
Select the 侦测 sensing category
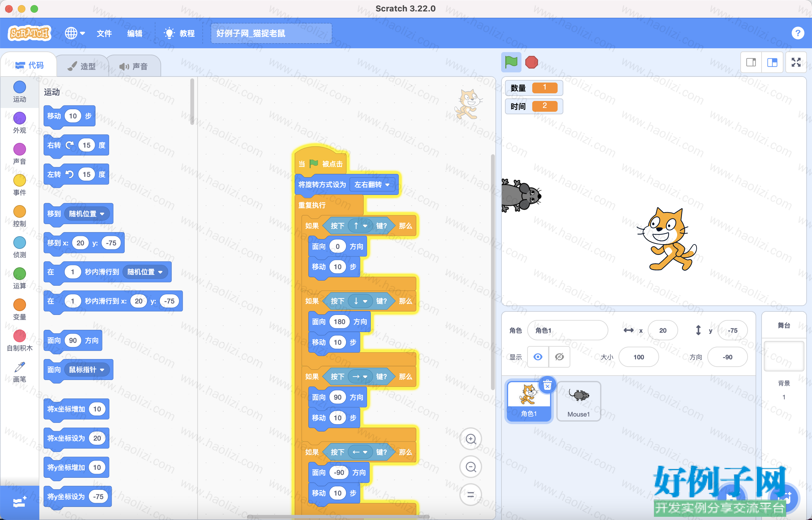(20, 247)
